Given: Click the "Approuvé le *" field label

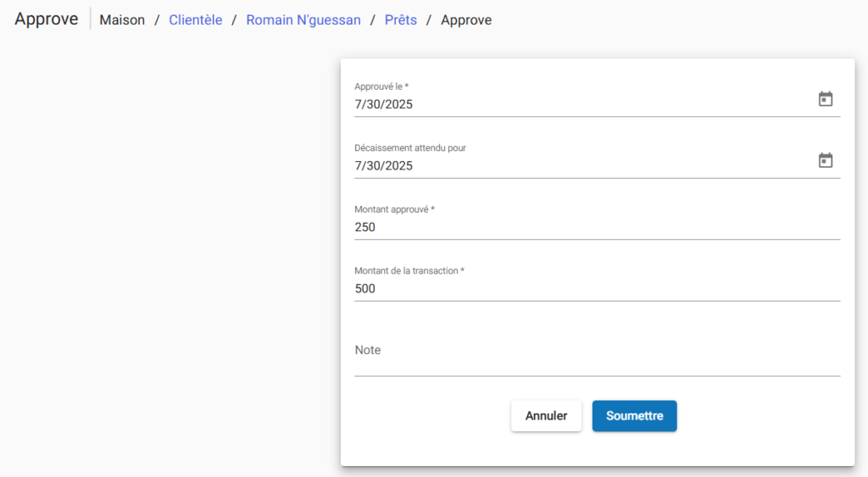Looking at the screenshot, I should click(381, 86).
